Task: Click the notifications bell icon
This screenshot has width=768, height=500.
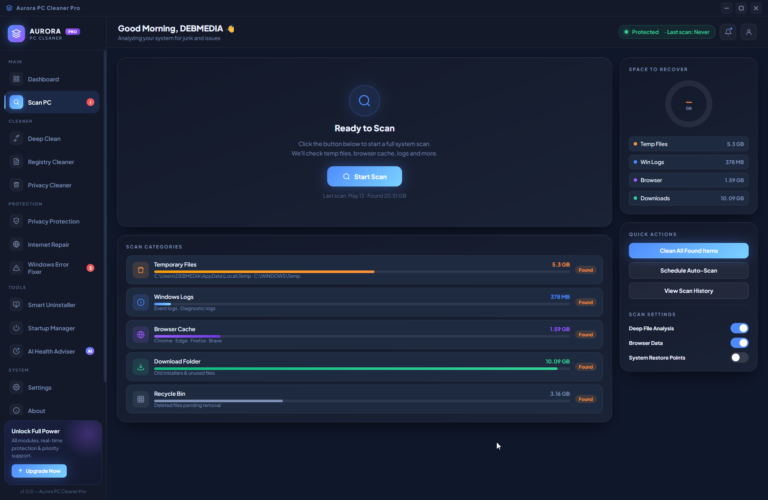Action: coord(728,32)
